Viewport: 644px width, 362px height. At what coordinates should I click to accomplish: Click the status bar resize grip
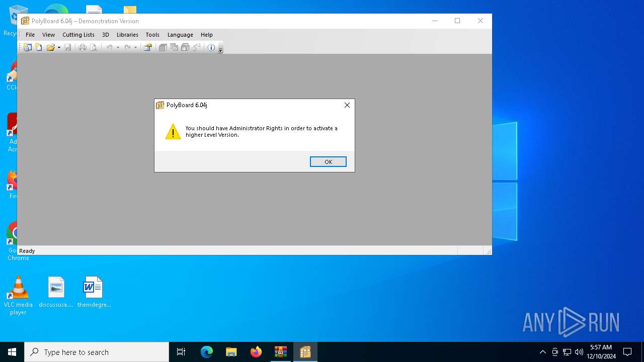point(488,251)
